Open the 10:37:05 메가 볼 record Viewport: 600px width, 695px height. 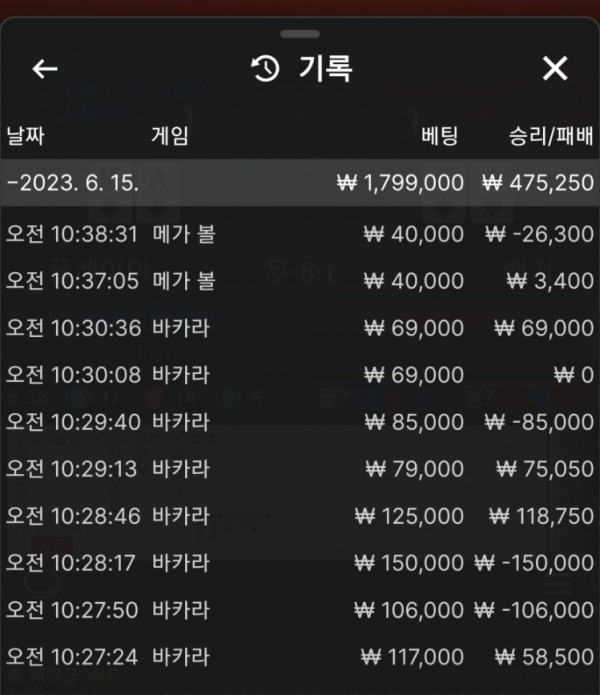[300, 281]
